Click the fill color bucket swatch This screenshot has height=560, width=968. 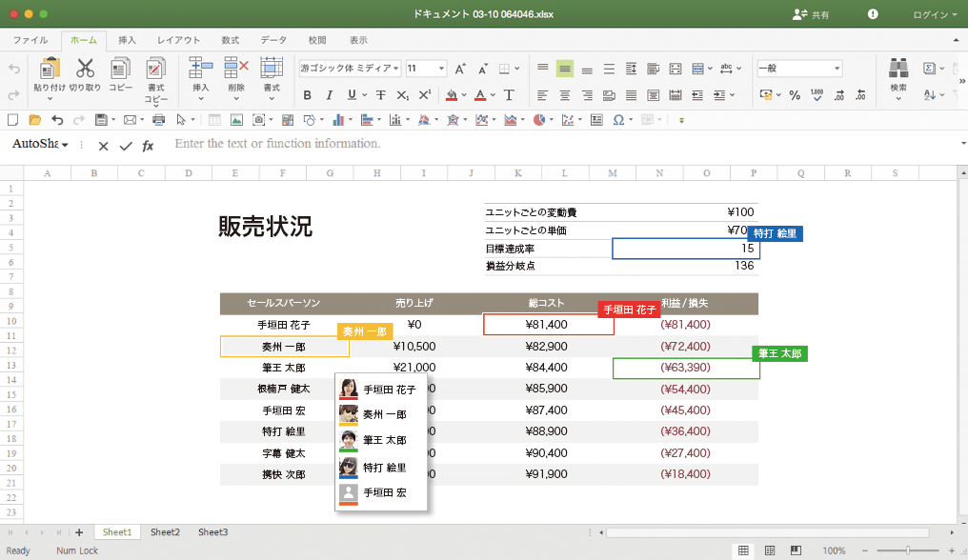(x=452, y=95)
